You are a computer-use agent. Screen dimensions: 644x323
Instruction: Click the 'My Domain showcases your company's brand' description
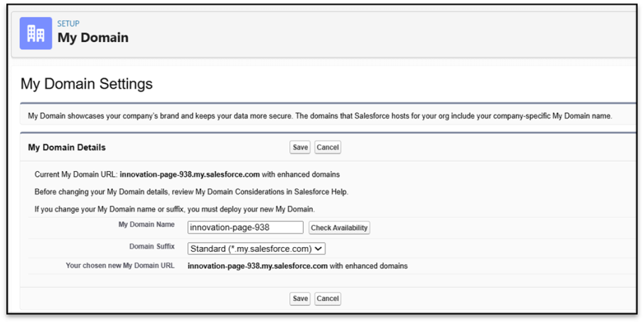tap(320, 116)
